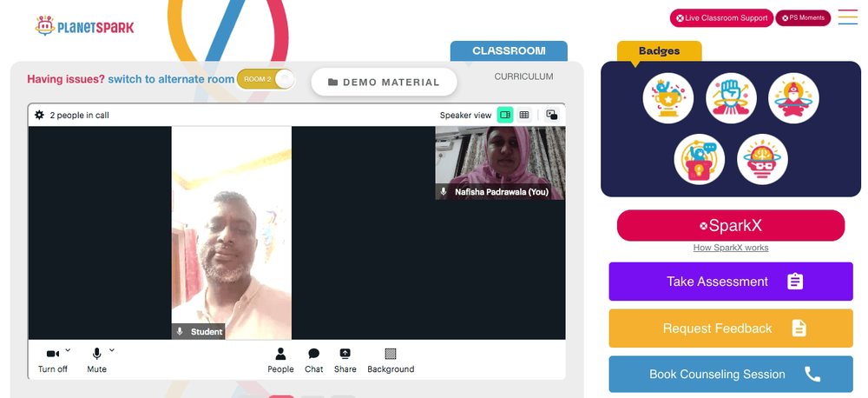The image size is (868, 398).
Task: Open the hamburger menu icon
Action: click(847, 17)
